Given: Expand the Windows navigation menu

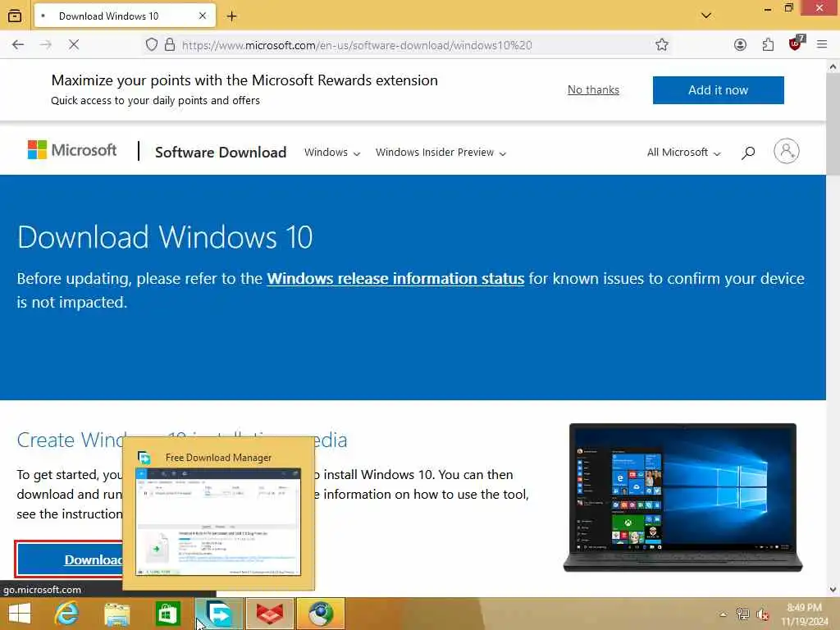Looking at the screenshot, I should coord(332,153).
